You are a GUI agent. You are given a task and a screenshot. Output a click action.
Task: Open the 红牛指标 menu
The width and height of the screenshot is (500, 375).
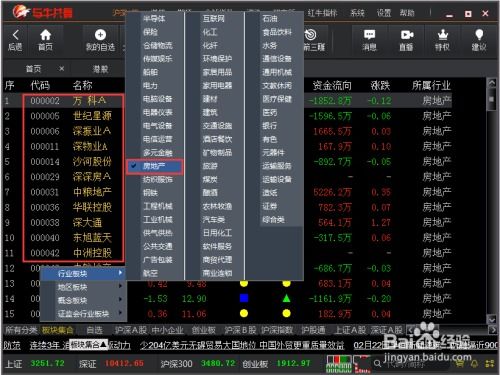322,13
